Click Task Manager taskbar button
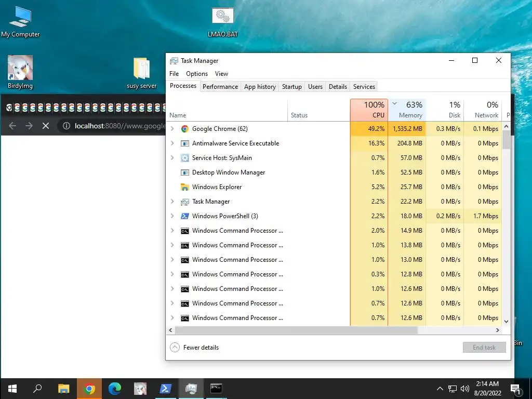Image resolution: width=532 pixels, height=399 pixels. (x=191, y=389)
